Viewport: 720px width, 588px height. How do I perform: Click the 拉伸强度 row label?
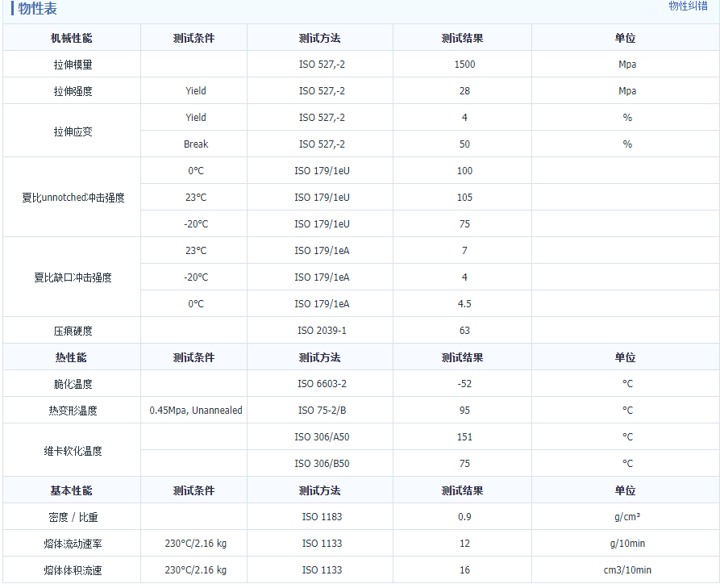[x=73, y=91]
